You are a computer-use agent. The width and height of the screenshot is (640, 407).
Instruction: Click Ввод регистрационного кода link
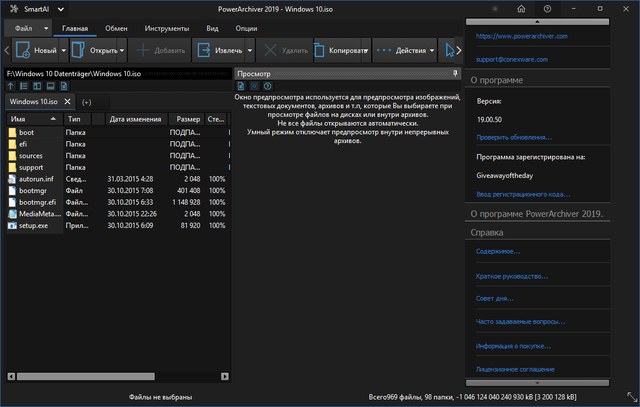coord(523,194)
